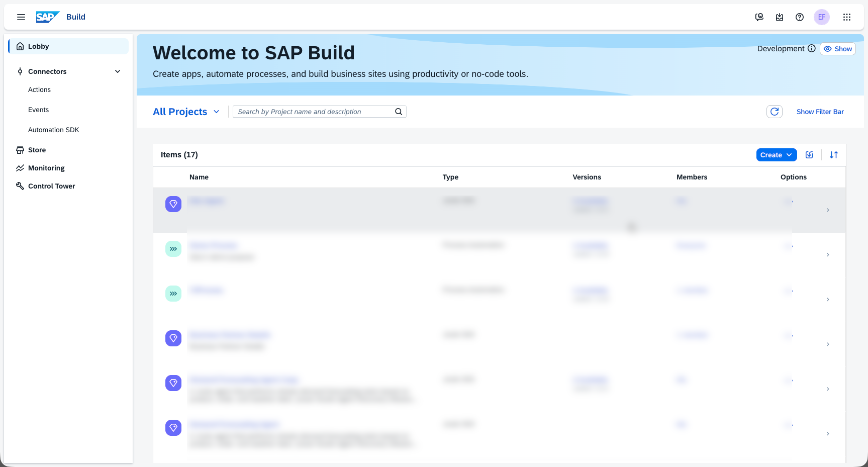The height and width of the screenshot is (467, 868).
Task: Open the feedback chat icon in header
Action: [759, 17]
